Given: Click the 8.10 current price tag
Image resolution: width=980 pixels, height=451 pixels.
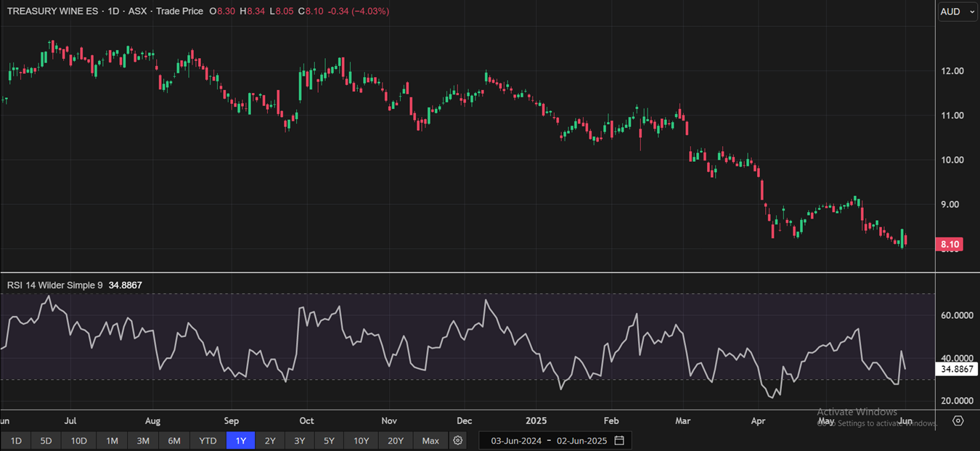Looking at the screenshot, I should 951,245.
